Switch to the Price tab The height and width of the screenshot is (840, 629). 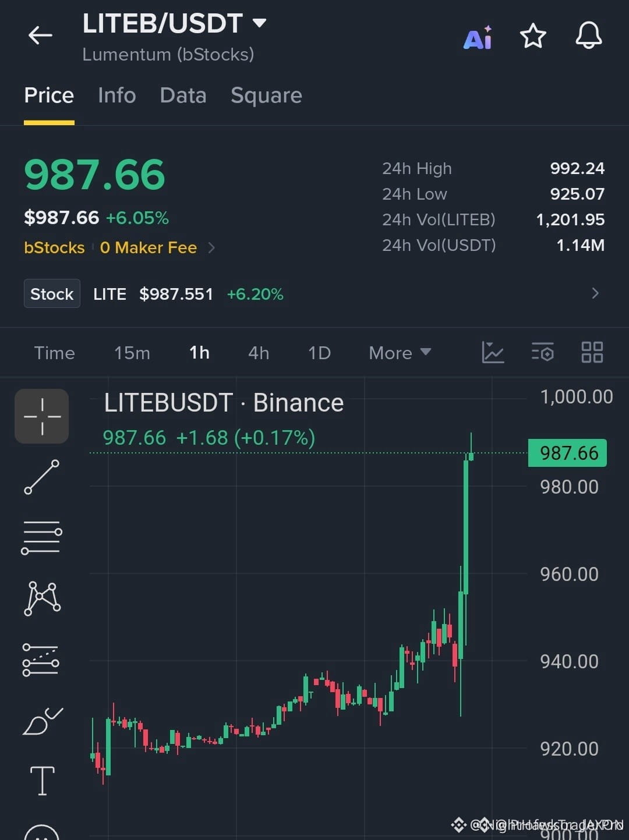point(49,95)
